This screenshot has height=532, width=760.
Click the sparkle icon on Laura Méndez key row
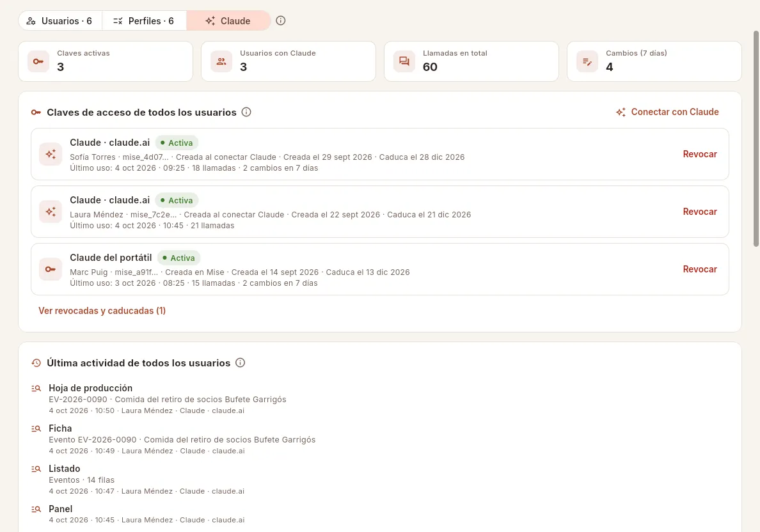point(51,212)
